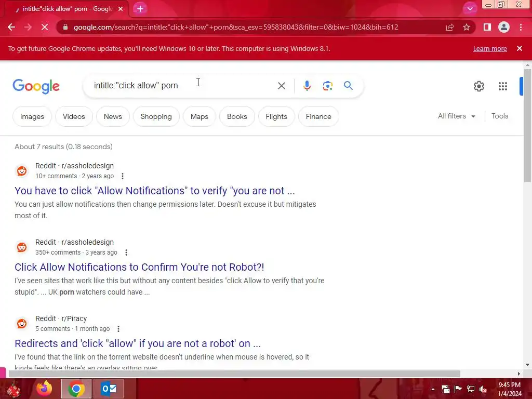Switch to Images results
532x399 pixels.
32,116
